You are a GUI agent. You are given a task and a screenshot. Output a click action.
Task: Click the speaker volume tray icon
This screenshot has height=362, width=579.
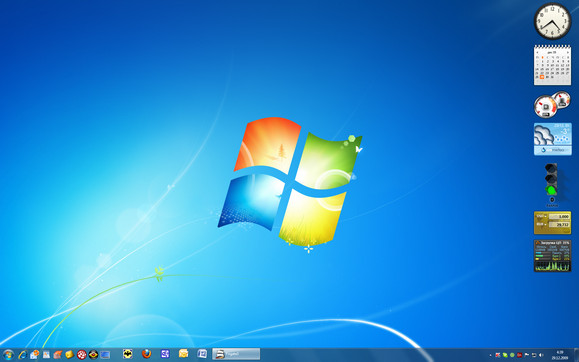tap(541, 355)
